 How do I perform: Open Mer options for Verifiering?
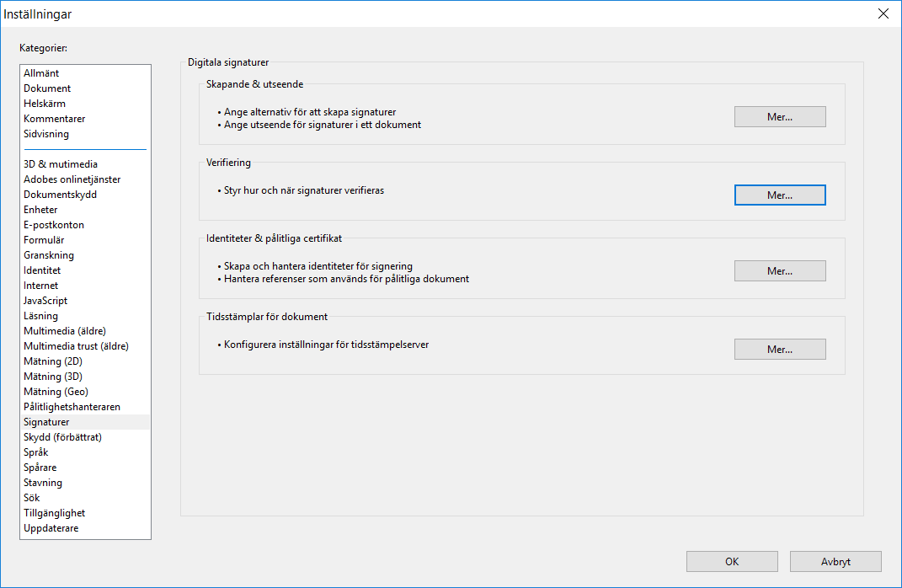[x=779, y=195]
